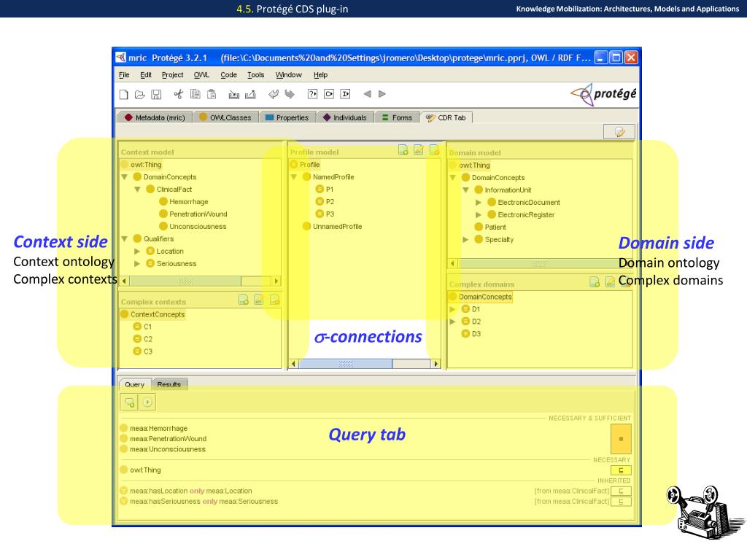Click first icon in Profile model header

coord(403,150)
